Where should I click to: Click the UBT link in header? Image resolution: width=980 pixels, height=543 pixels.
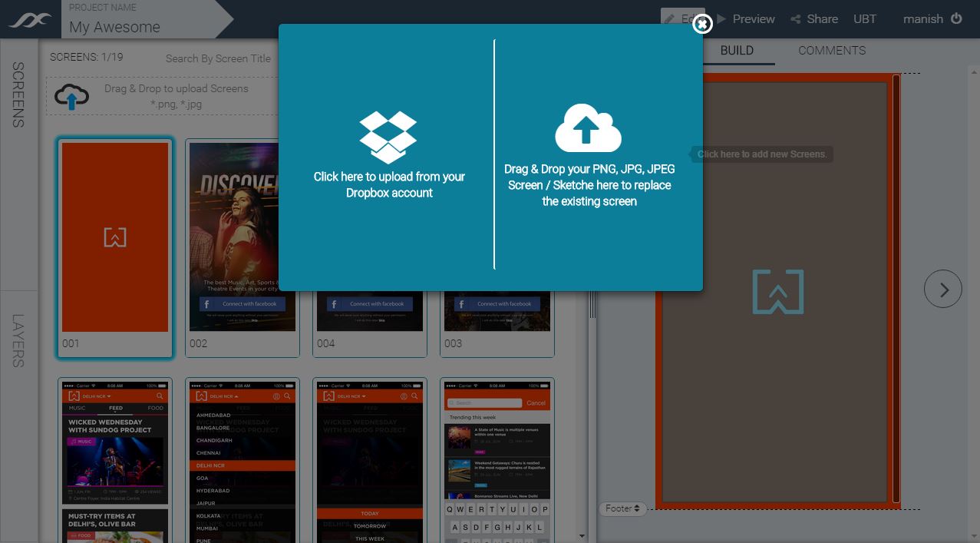(864, 19)
